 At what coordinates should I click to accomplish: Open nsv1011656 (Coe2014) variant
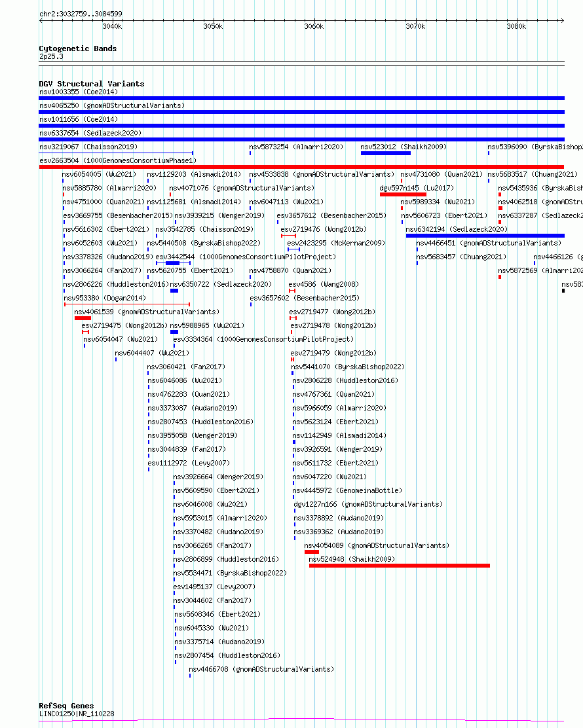point(79,119)
